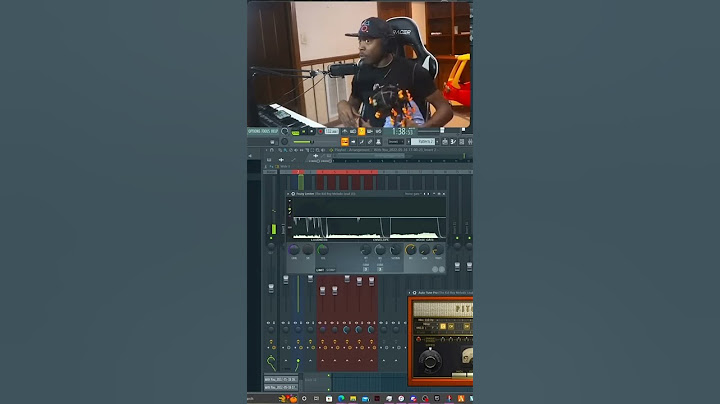Viewport: 720px width, 404px height.
Task: Open the Noise gate preset dropdown
Action: coord(413,194)
